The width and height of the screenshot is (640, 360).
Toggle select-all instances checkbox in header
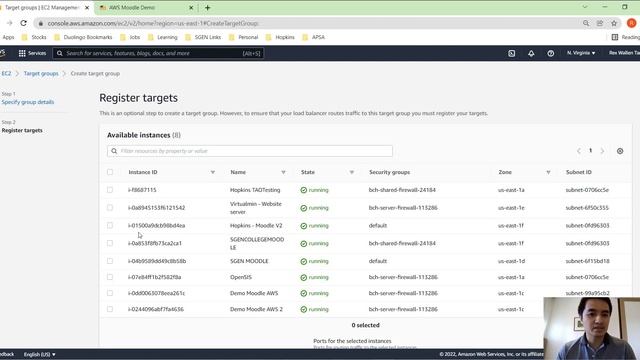pyautogui.click(x=110, y=172)
